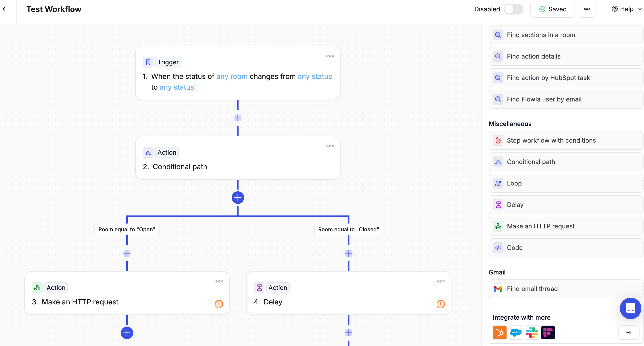Choose the Loop action in Miscellaneous
This screenshot has width=644, height=346.
pyautogui.click(x=566, y=183)
